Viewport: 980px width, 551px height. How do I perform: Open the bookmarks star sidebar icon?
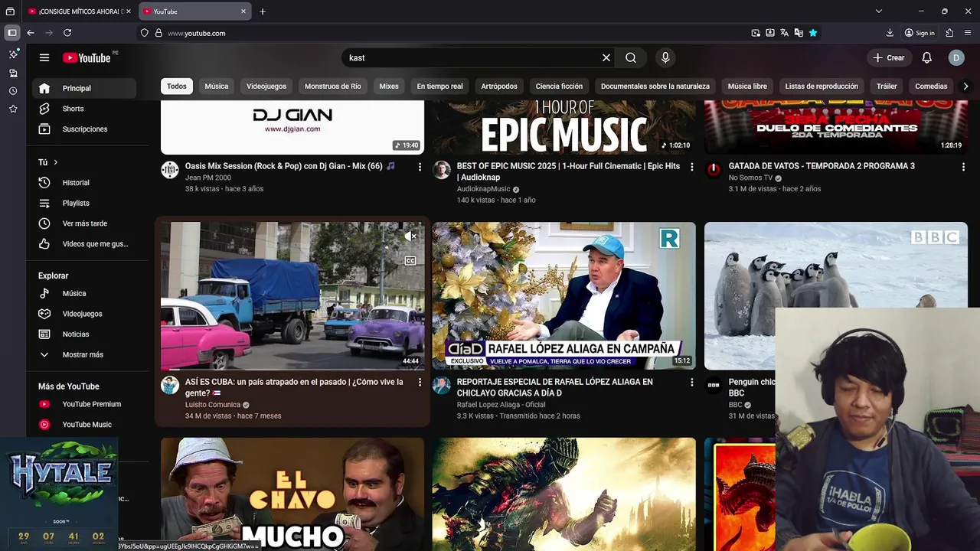13,109
